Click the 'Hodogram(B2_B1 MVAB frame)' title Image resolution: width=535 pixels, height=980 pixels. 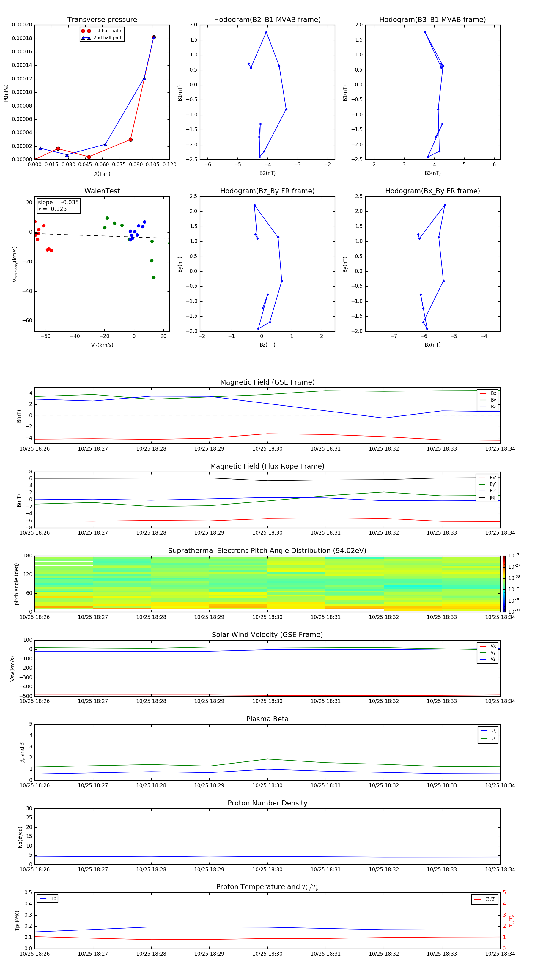267,20
